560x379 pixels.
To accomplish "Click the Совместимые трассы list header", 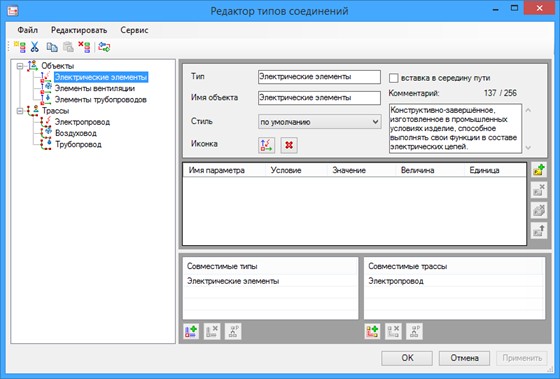I will click(x=454, y=266).
